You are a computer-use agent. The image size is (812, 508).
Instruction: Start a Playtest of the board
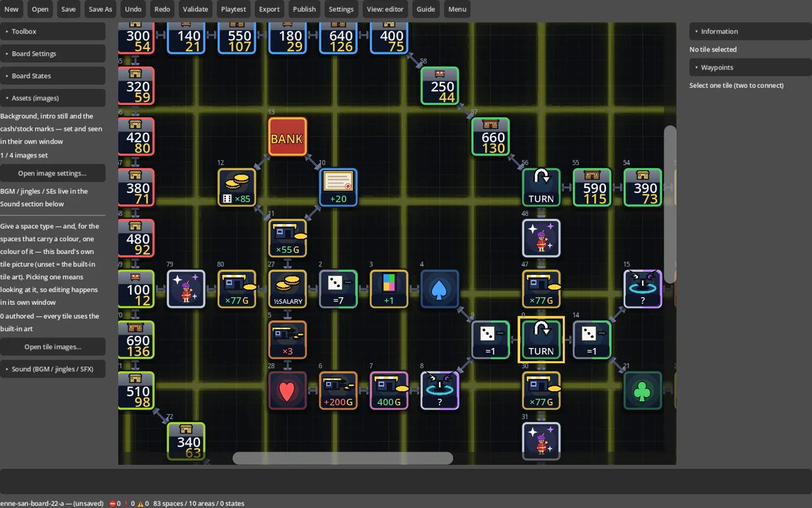(x=233, y=9)
